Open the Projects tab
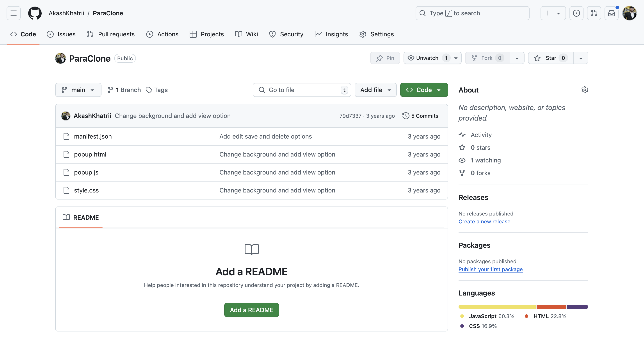The image size is (644, 349). (x=206, y=34)
